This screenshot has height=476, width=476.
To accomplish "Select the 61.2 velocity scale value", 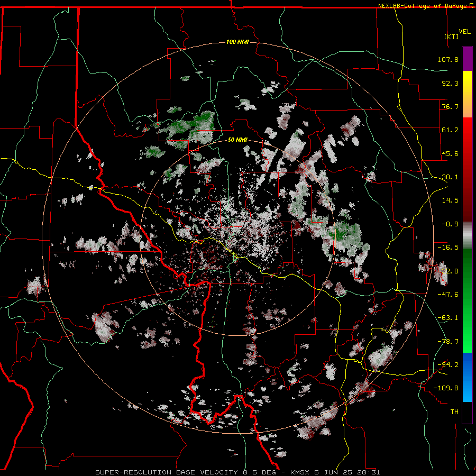I will 450,130.
